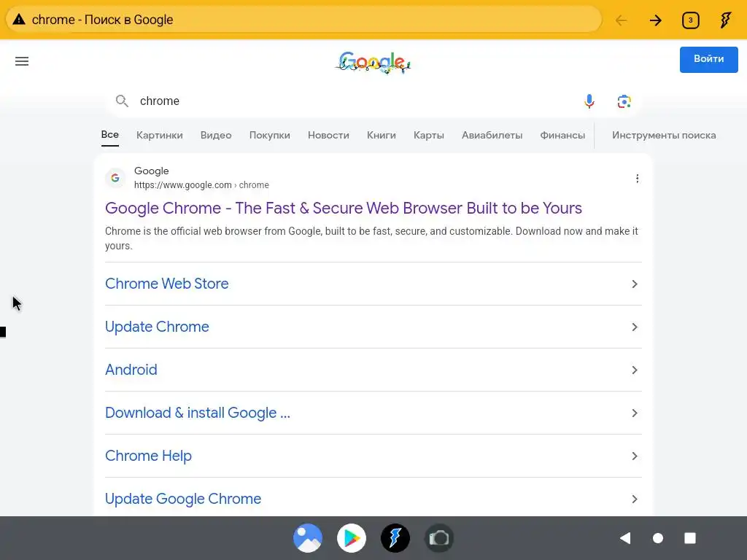Click the warning triangle icon in address bar
The image size is (747, 560).
(18, 20)
